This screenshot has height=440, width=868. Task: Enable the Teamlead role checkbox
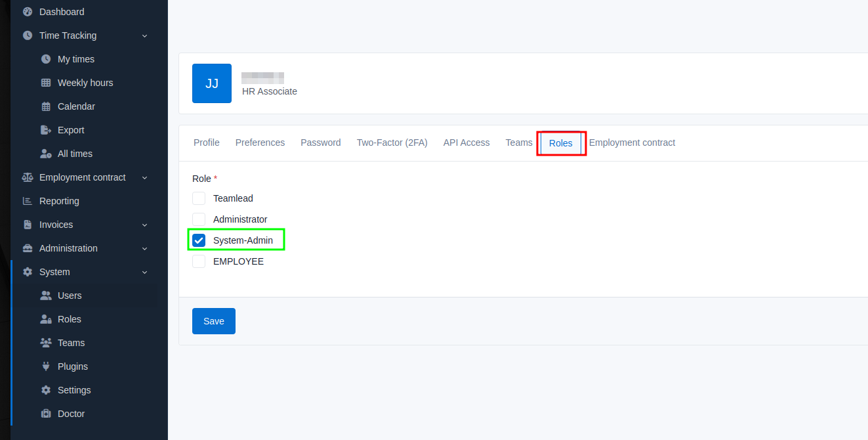[199, 198]
